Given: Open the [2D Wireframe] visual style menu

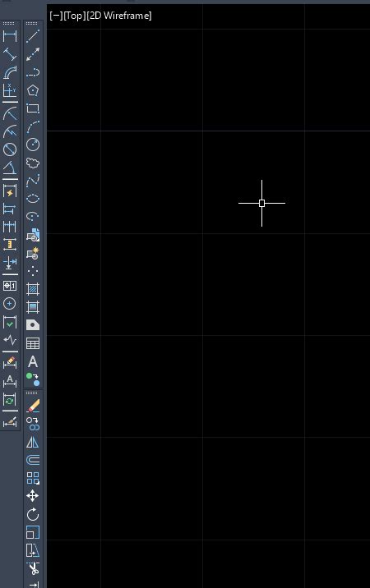Looking at the screenshot, I should tap(119, 16).
